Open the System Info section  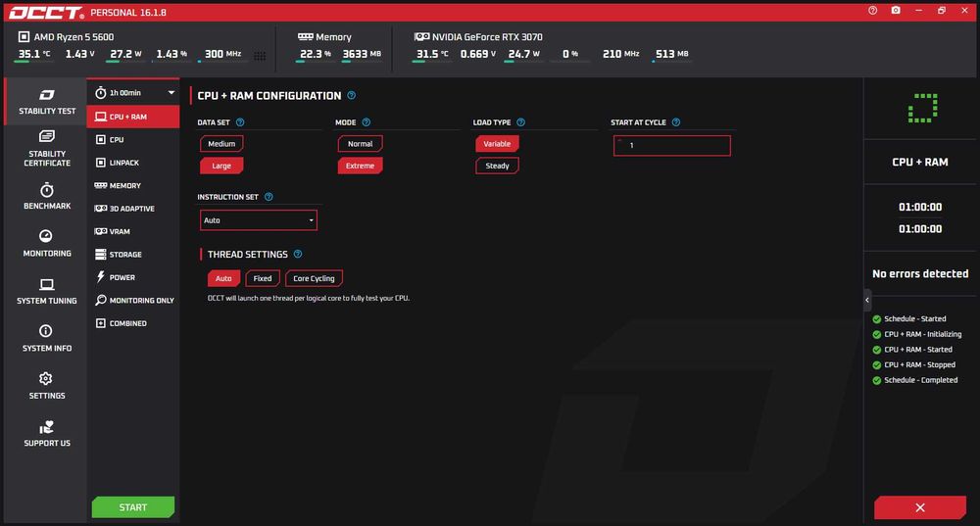tap(47, 339)
